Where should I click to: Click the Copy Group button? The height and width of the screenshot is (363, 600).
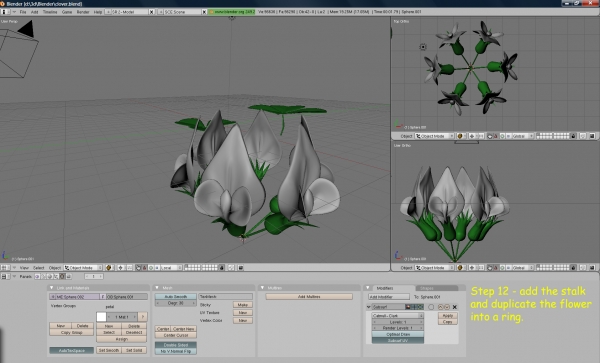[72, 332]
